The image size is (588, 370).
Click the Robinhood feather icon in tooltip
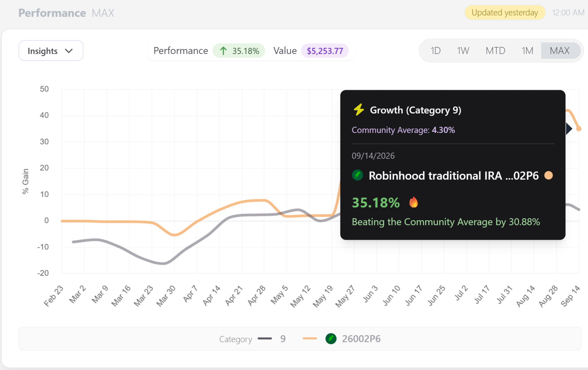point(357,175)
